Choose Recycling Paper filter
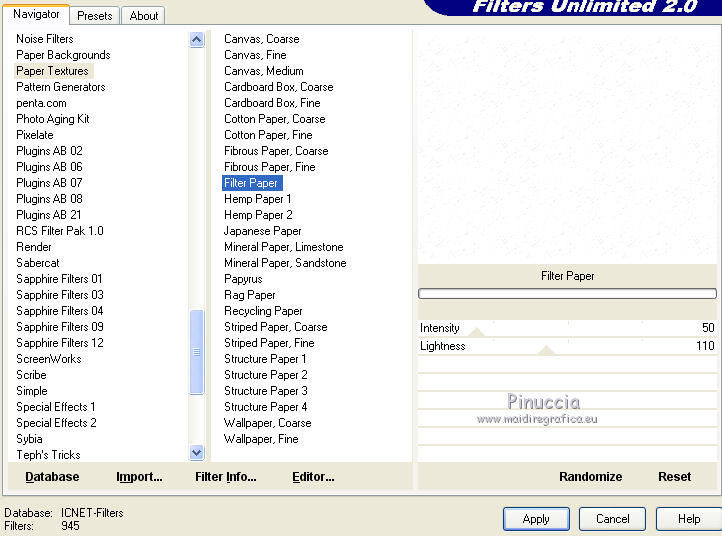The image size is (722, 536). point(263,311)
